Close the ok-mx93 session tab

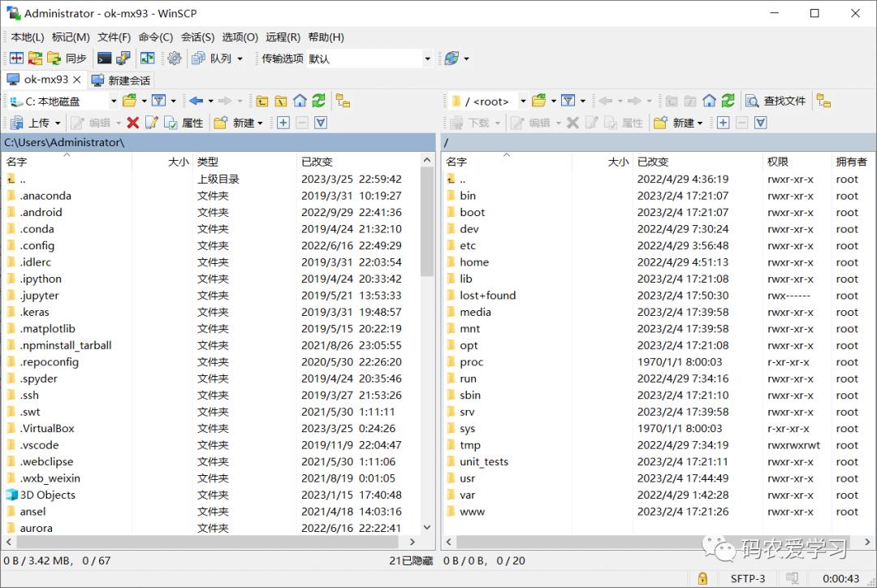coord(77,80)
